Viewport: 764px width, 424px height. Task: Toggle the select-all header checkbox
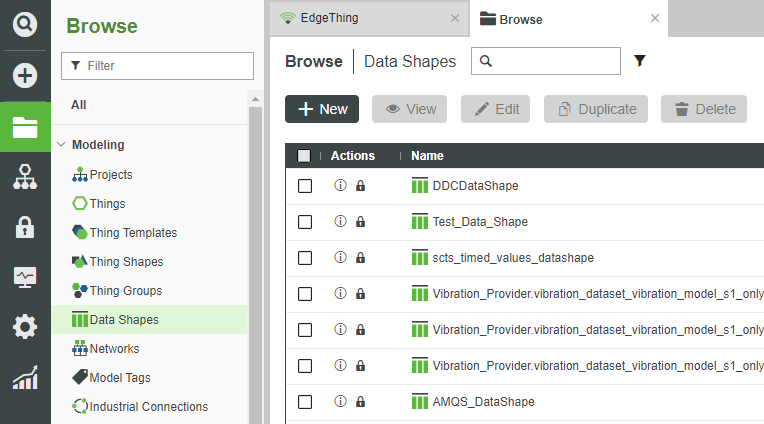(x=305, y=156)
